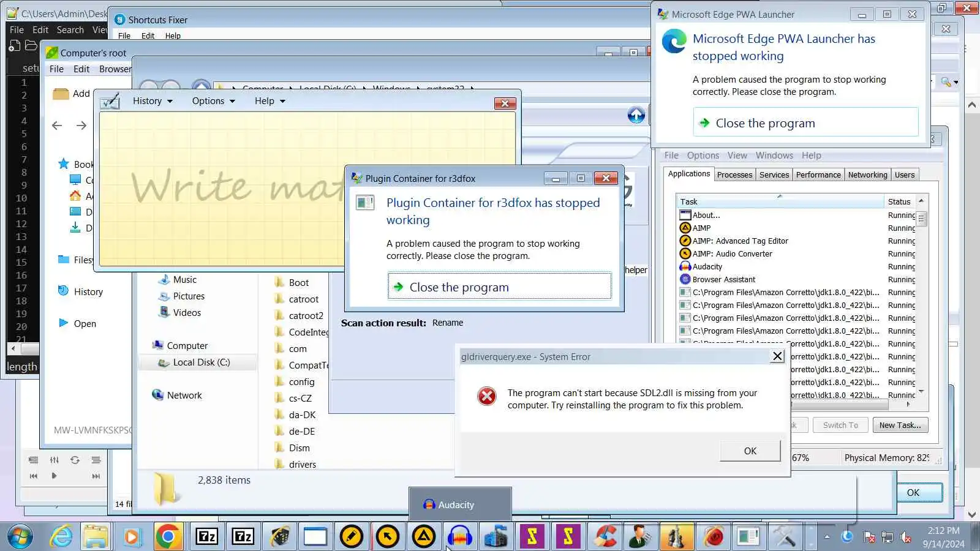The height and width of the screenshot is (551, 980).
Task: Click the blue up-arrow icon in Explorer
Action: (x=636, y=115)
